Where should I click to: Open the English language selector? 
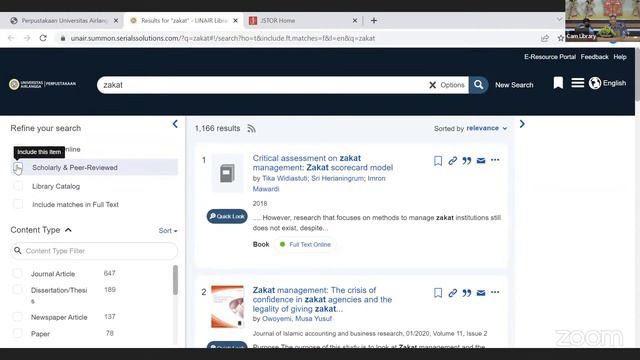(614, 83)
